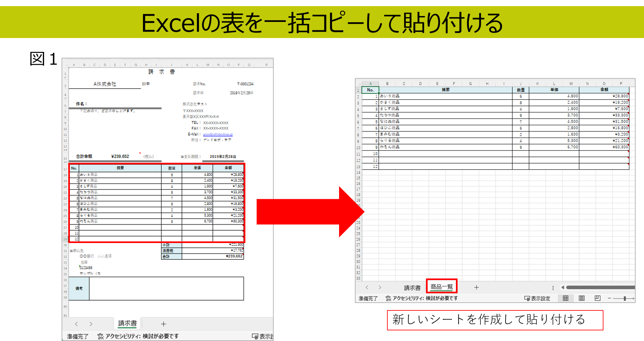Open 表示設定 in the right status bar
This screenshot has height=341, width=644.
[x=537, y=298]
